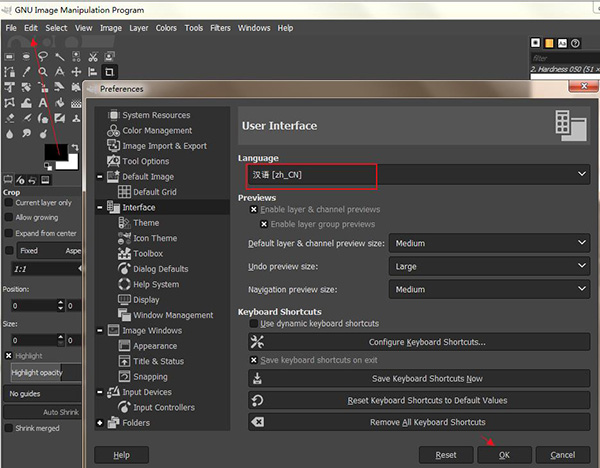Select the Measure compass tool
Image resolution: width=600 pixels, height=468 pixels.
tap(60, 72)
